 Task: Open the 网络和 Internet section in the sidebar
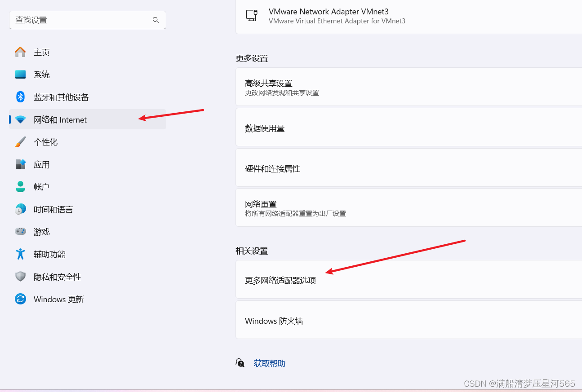pyautogui.click(x=60, y=119)
